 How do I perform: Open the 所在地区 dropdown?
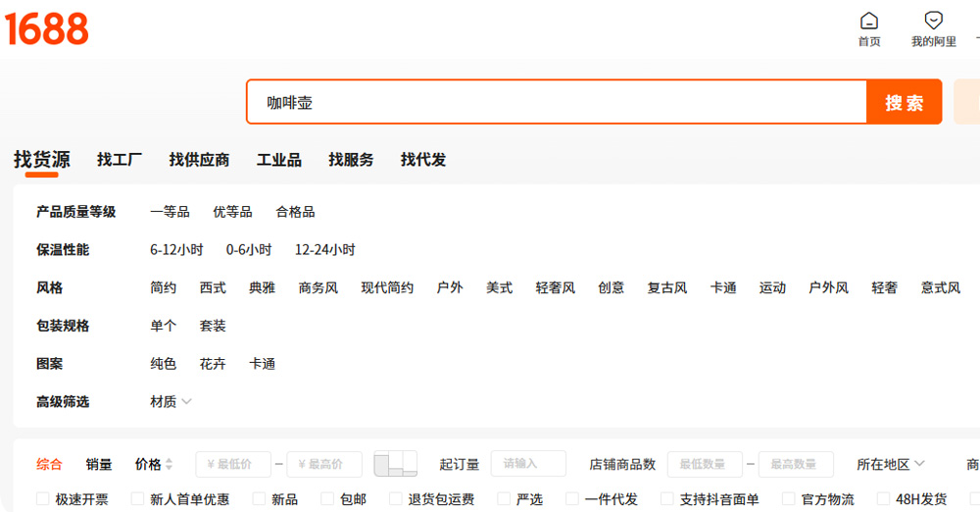(890, 464)
